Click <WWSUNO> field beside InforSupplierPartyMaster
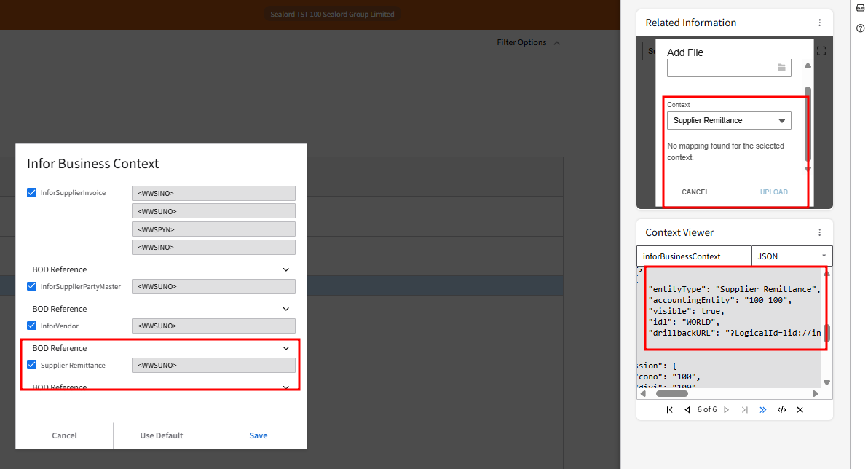The image size is (868, 469). click(213, 286)
